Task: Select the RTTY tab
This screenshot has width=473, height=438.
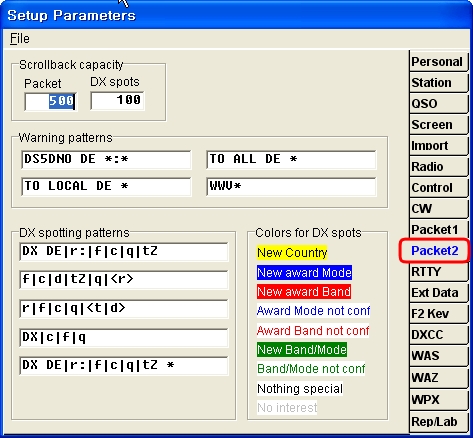Action: pos(438,272)
